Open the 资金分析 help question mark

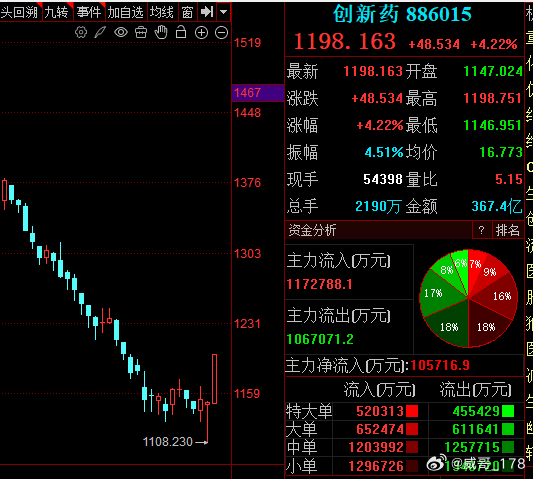click(x=481, y=230)
